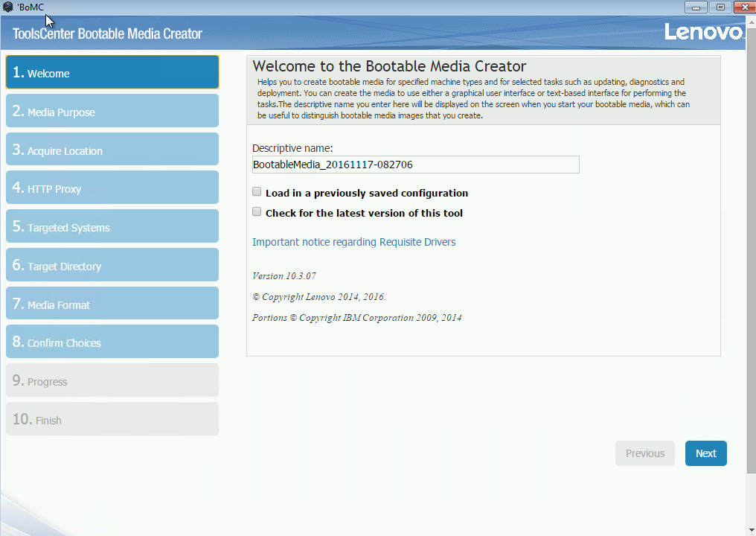Click the Copyright Lenovo 2014, 2016 text

(318, 297)
